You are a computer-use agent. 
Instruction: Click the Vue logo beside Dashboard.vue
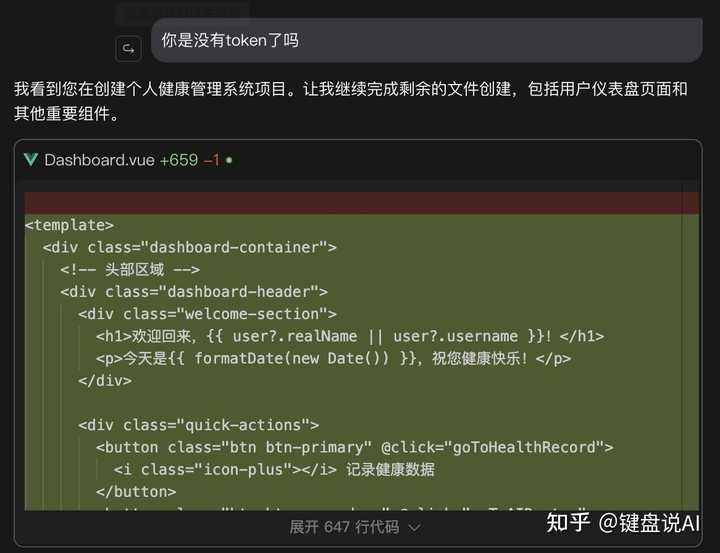click(31, 160)
